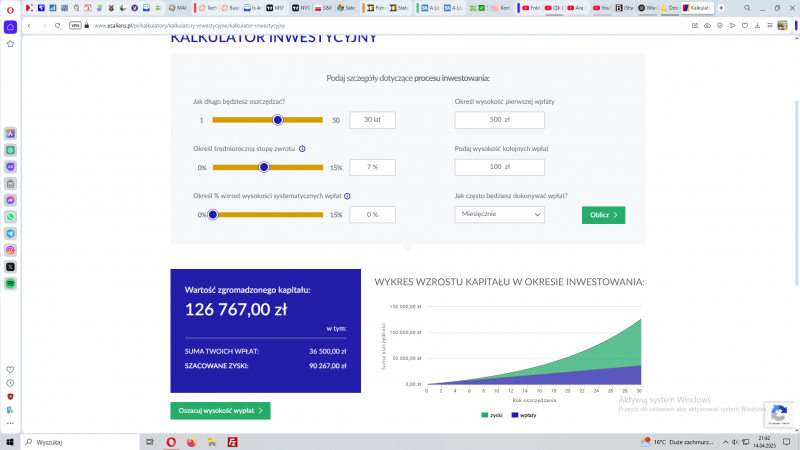
Task: Open the payment frequency dropdown 'Miesięcznie'
Action: point(499,214)
